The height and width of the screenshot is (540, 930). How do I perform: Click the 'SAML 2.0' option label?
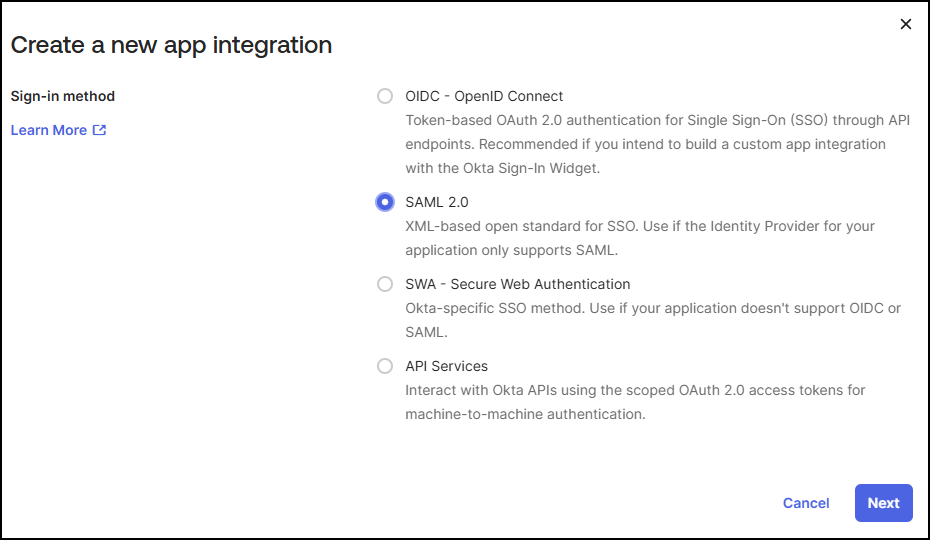pos(437,202)
